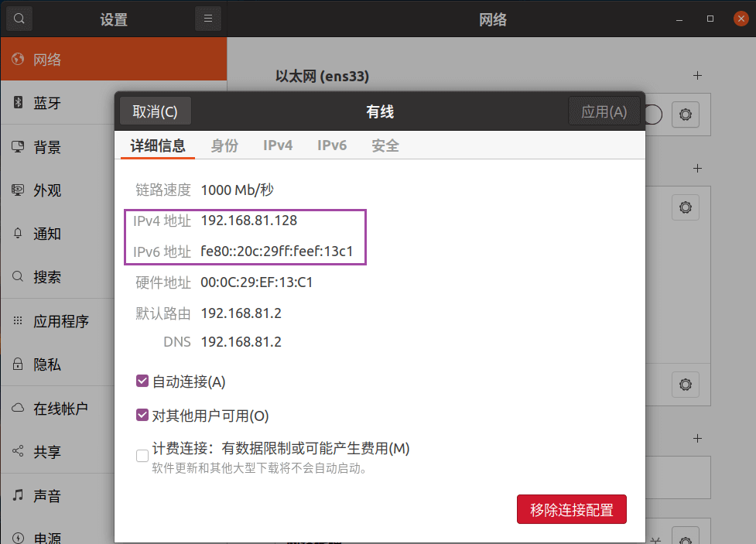Select 网络 (Network) in the sidebar
This screenshot has height=544, width=756.
coord(46,60)
